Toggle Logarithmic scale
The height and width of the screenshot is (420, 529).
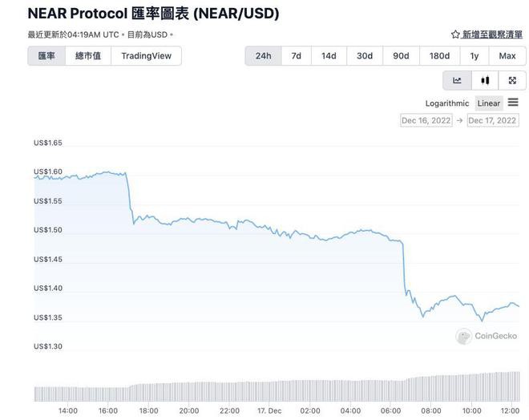[x=447, y=103]
